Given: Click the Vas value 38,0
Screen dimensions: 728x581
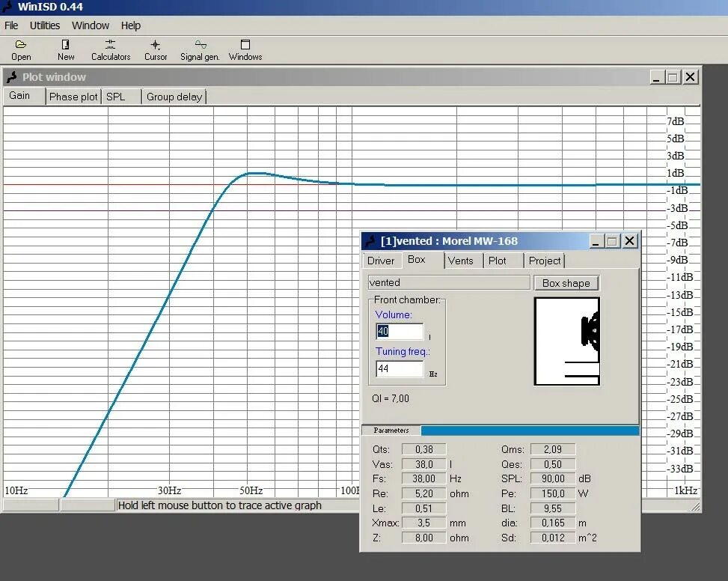Looking at the screenshot, I should pos(424,464).
